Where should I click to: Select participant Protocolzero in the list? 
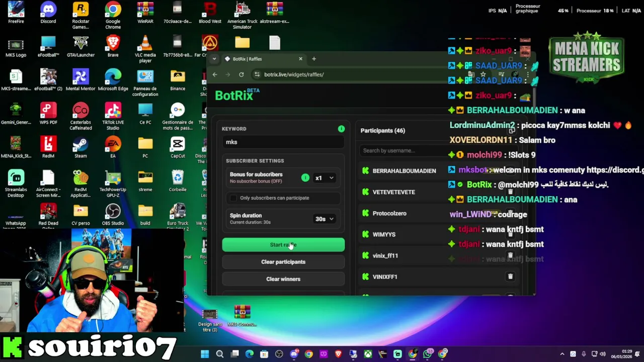click(x=389, y=213)
